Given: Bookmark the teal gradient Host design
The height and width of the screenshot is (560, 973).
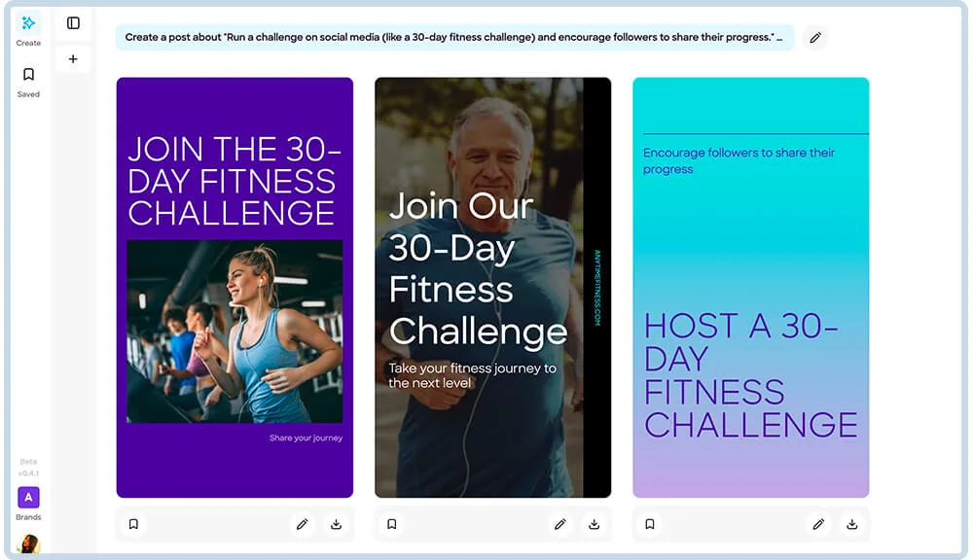Looking at the screenshot, I should tap(650, 524).
